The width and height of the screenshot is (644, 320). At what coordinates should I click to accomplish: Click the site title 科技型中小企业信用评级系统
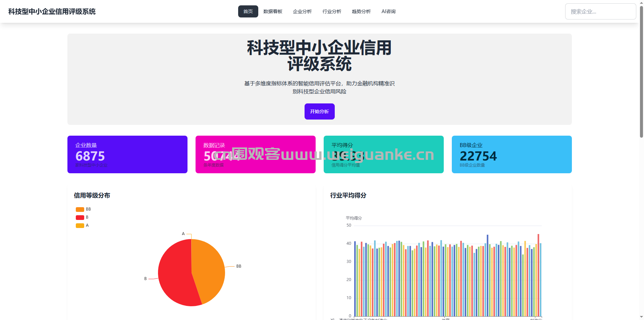click(52, 11)
